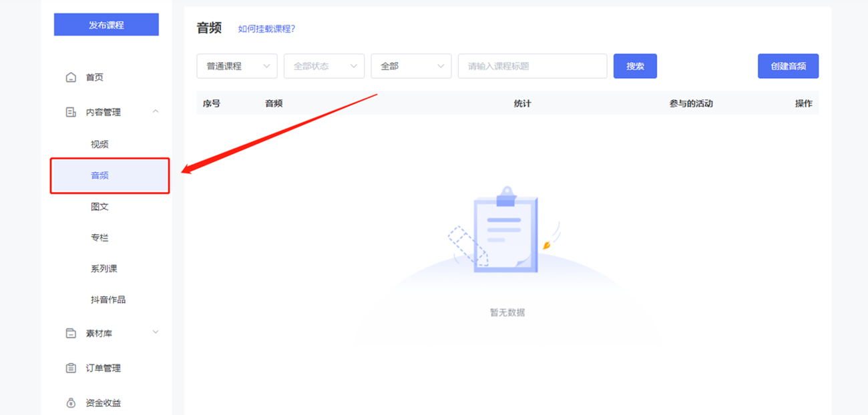This screenshot has height=415, width=868.
Task: Collapse the 内容管理 section chevron
Action: click(156, 111)
